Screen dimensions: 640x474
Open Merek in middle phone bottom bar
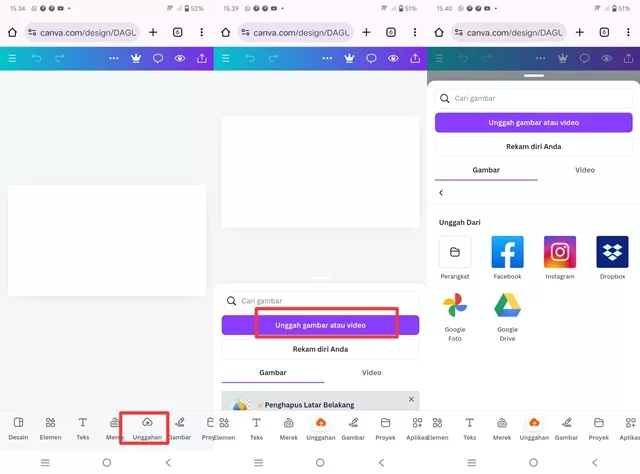[x=289, y=428]
